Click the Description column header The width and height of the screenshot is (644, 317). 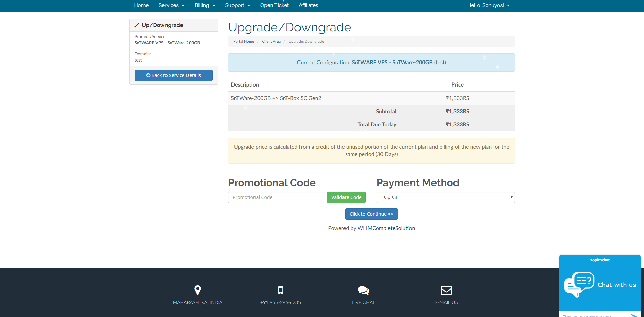pyautogui.click(x=245, y=85)
